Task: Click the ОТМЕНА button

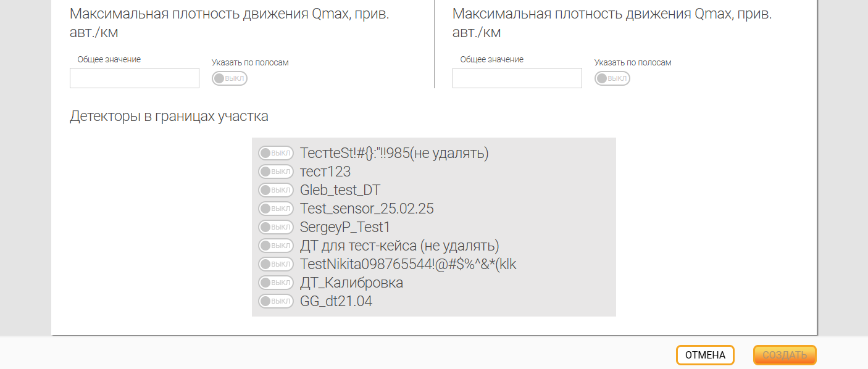Action: pos(705,355)
